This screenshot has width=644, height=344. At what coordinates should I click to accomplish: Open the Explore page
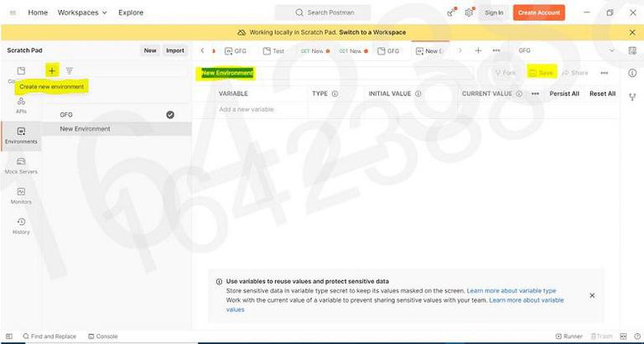(131, 13)
